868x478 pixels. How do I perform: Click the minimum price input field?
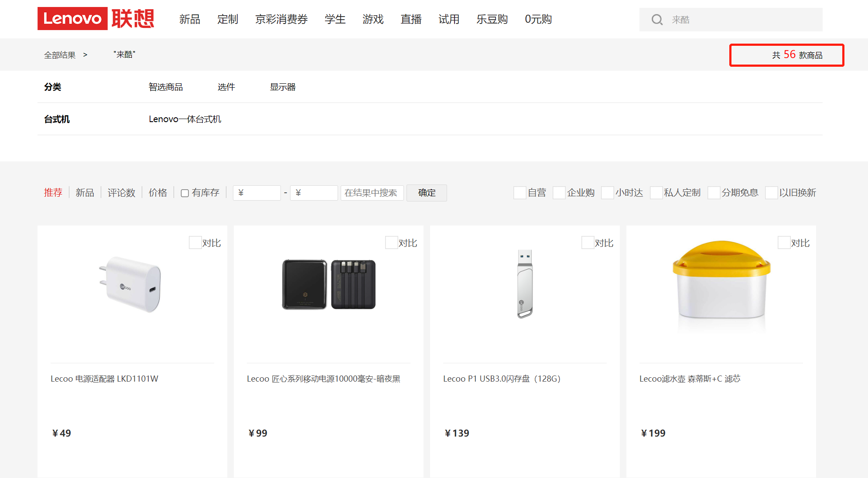point(257,193)
